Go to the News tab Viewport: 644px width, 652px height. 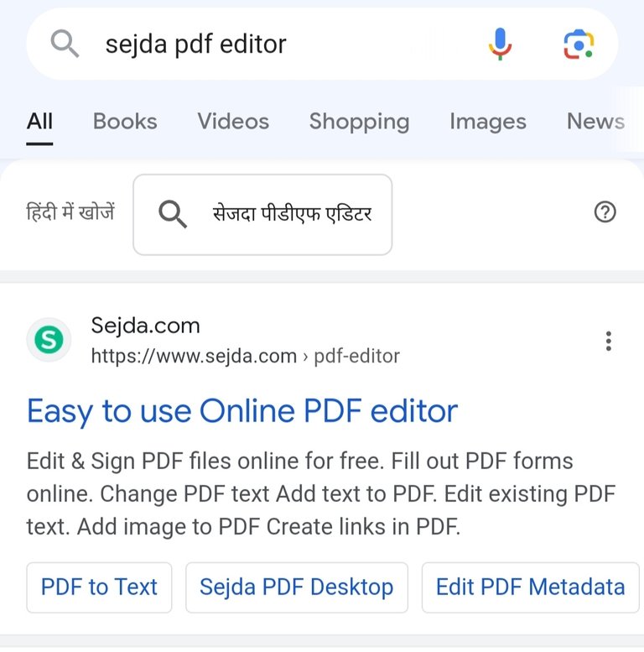(595, 122)
